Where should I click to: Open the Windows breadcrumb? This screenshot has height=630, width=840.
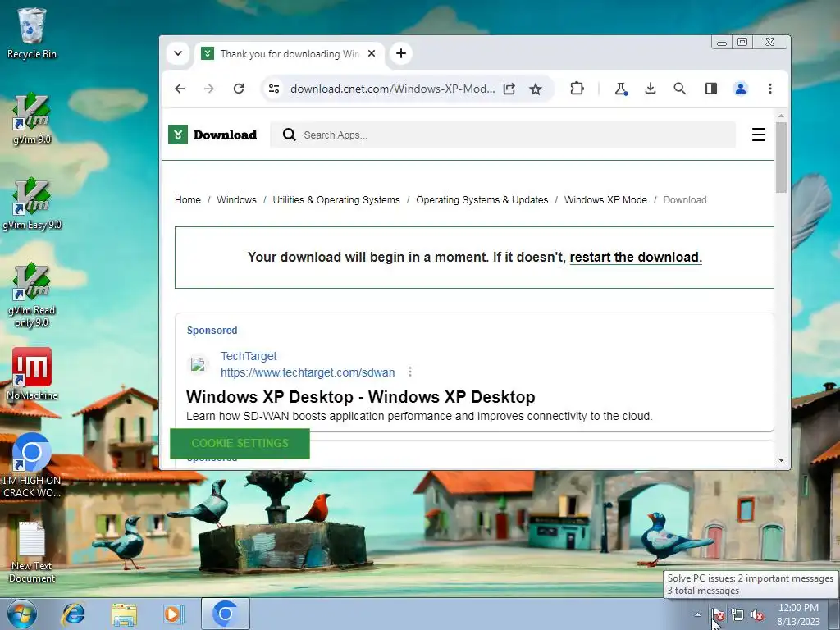point(237,200)
